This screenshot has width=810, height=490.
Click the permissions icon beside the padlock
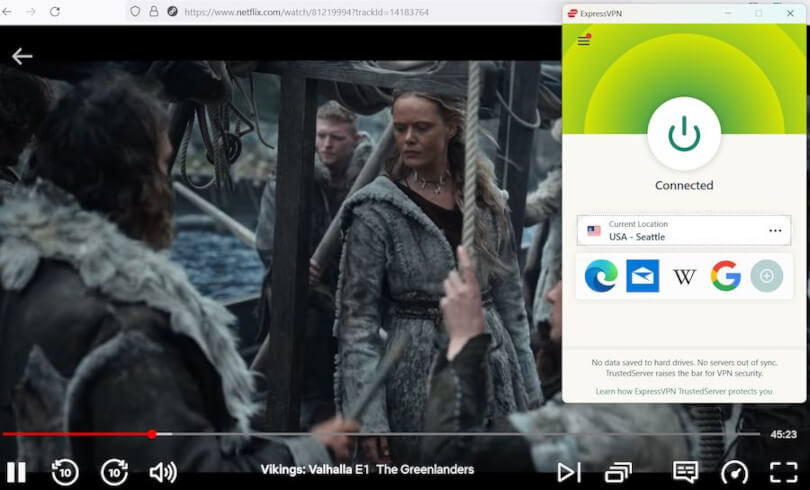pyautogui.click(x=173, y=11)
